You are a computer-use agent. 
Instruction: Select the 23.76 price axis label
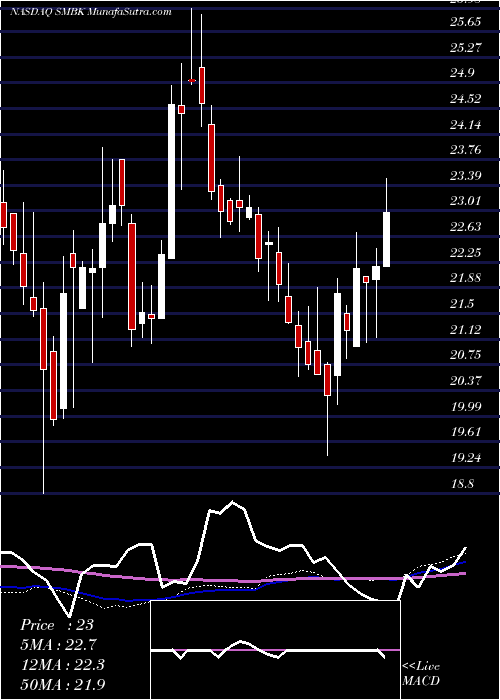(465, 150)
